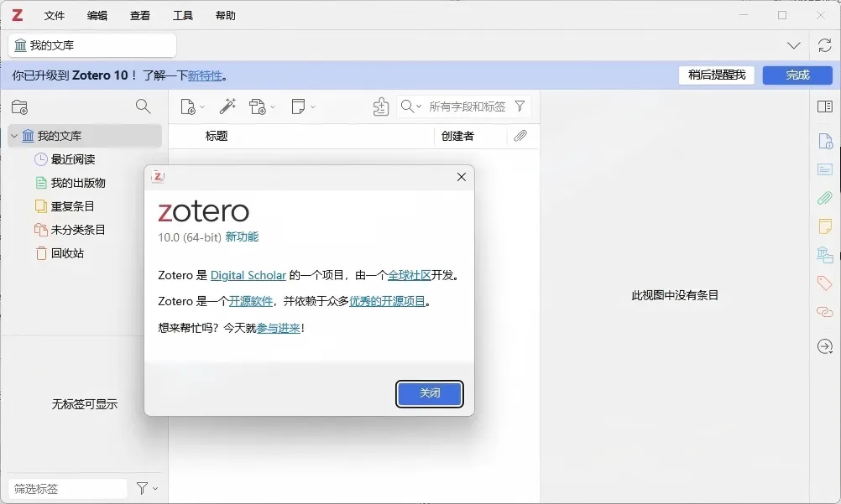Open the 工具 menu
Image resolution: width=841 pixels, height=504 pixels.
coord(182,16)
